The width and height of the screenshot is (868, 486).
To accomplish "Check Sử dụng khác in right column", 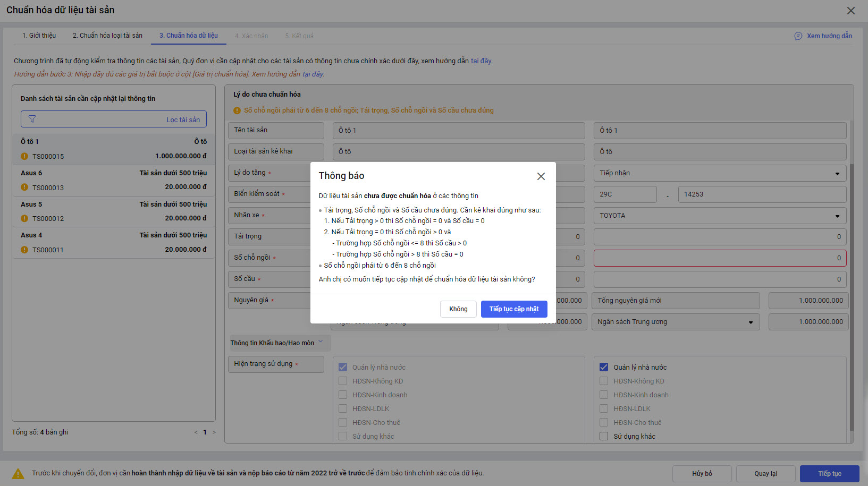I will click(x=604, y=436).
